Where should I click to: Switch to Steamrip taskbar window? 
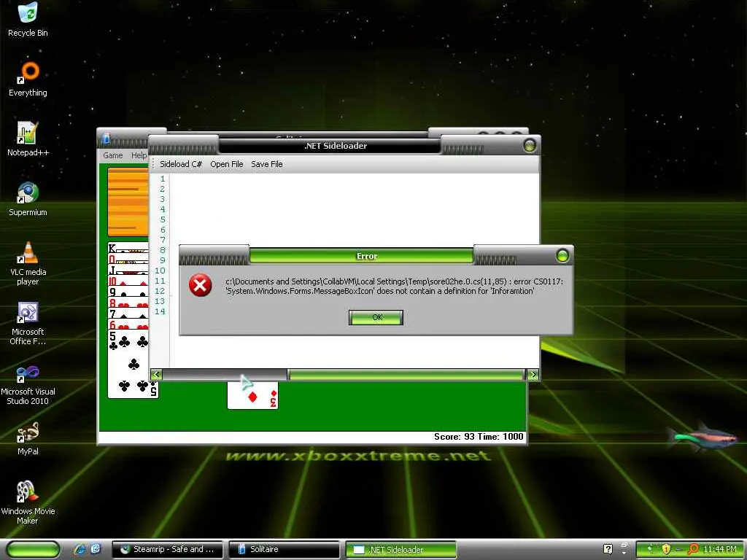click(168, 549)
